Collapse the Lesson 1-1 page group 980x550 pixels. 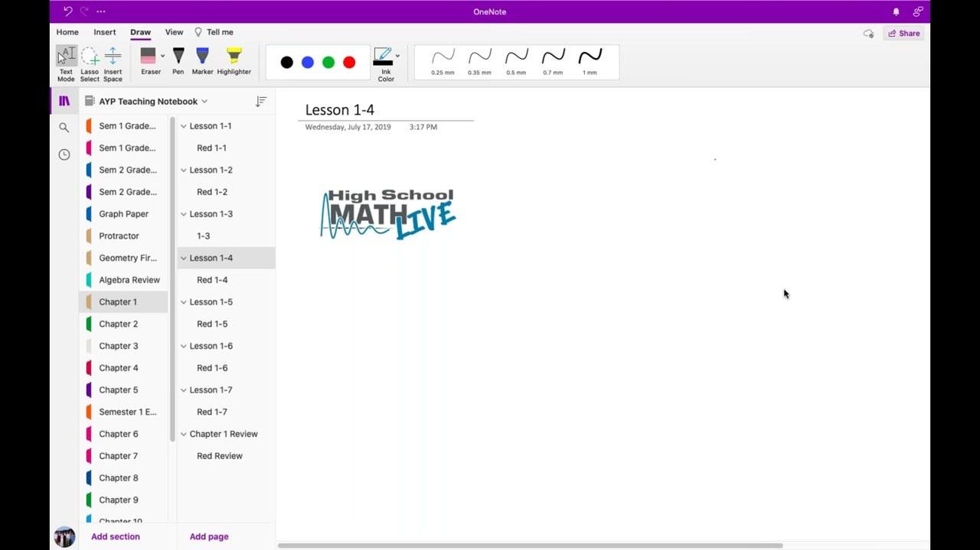pos(184,126)
